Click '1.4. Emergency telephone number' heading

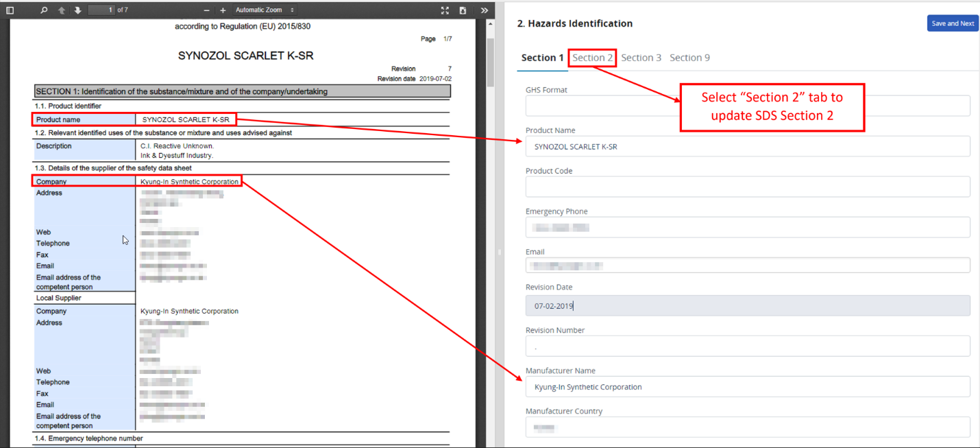(89, 438)
